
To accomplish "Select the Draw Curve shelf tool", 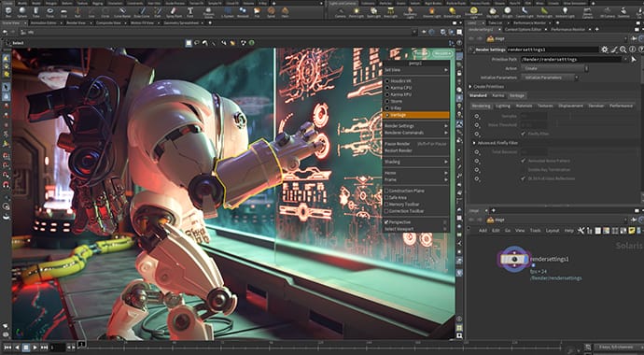I will tap(142, 11).
